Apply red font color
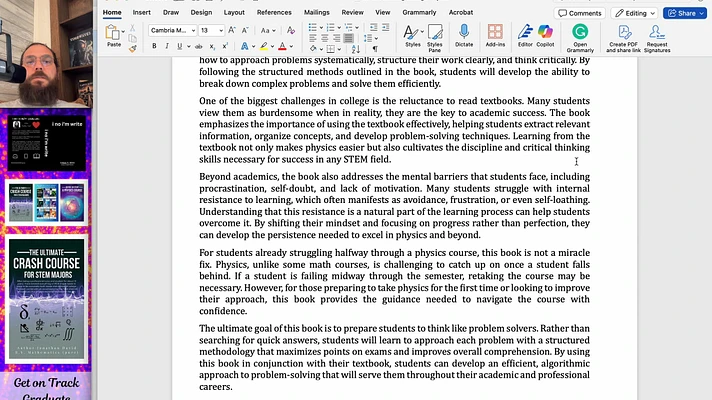This screenshot has height=400, width=712. pos(282,46)
